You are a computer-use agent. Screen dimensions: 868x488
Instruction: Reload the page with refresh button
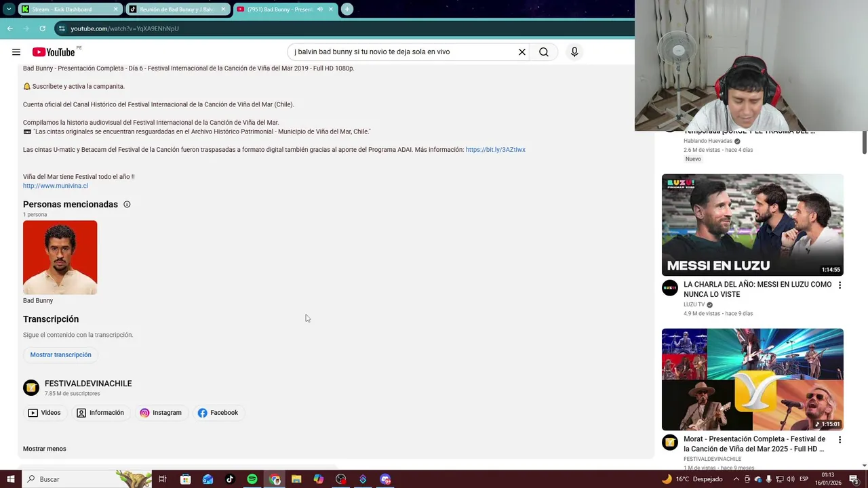42,28
